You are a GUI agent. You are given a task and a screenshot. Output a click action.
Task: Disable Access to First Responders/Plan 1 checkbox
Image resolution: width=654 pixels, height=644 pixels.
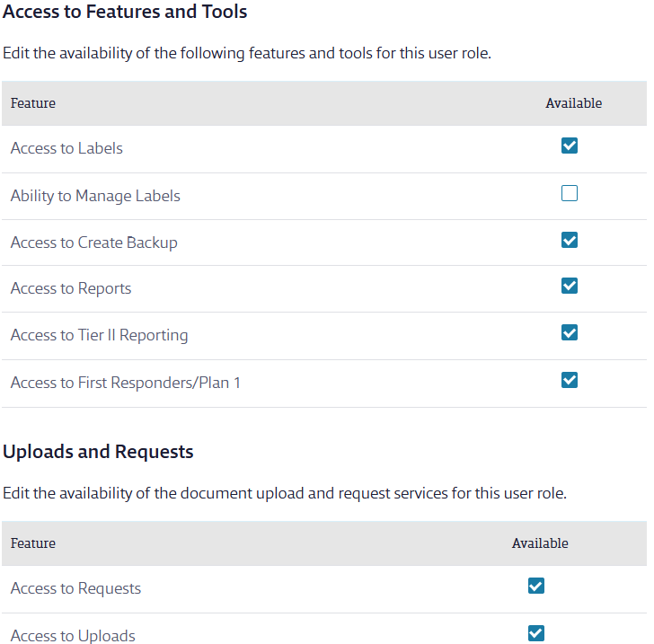pos(569,380)
